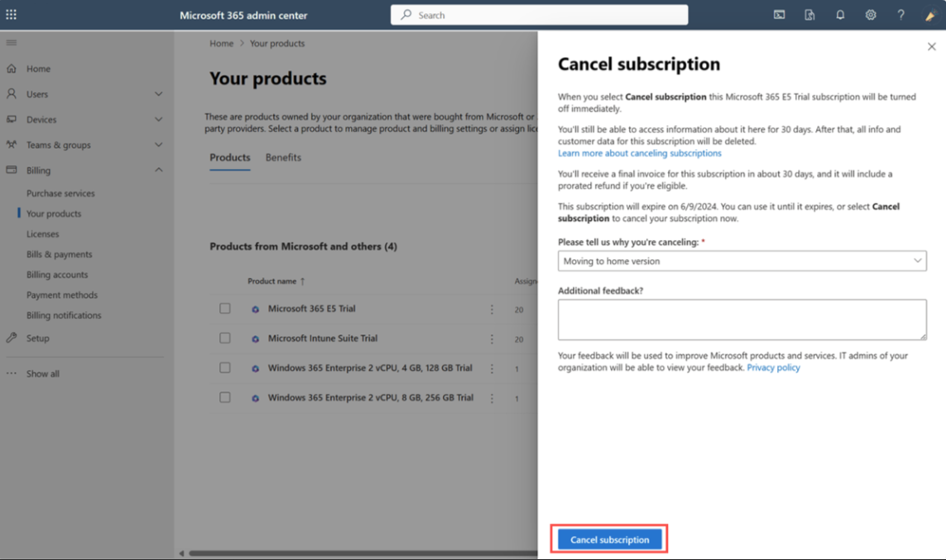The width and height of the screenshot is (946, 560).
Task: Select Licenses in the Billing menu
Action: click(42, 234)
